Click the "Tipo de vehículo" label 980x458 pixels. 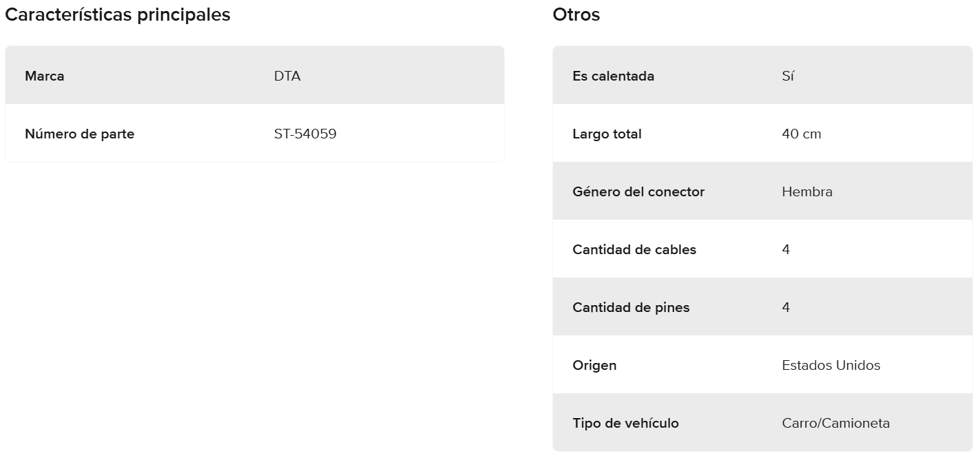(x=625, y=423)
